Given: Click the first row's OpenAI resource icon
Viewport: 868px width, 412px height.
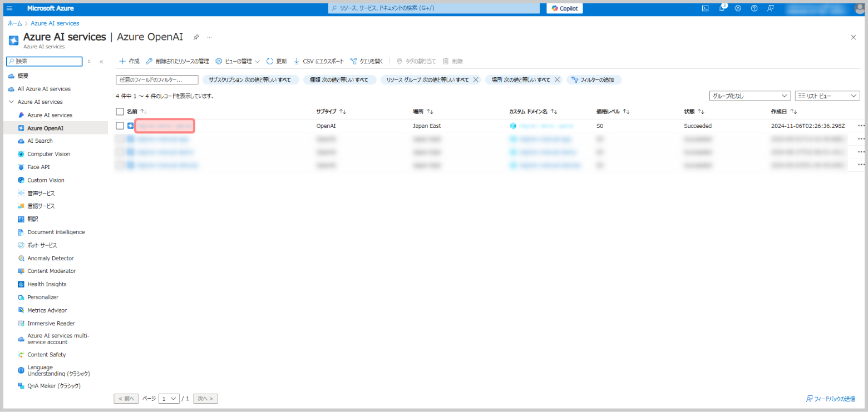Looking at the screenshot, I should pyautogui.click(x=131, y=126).
